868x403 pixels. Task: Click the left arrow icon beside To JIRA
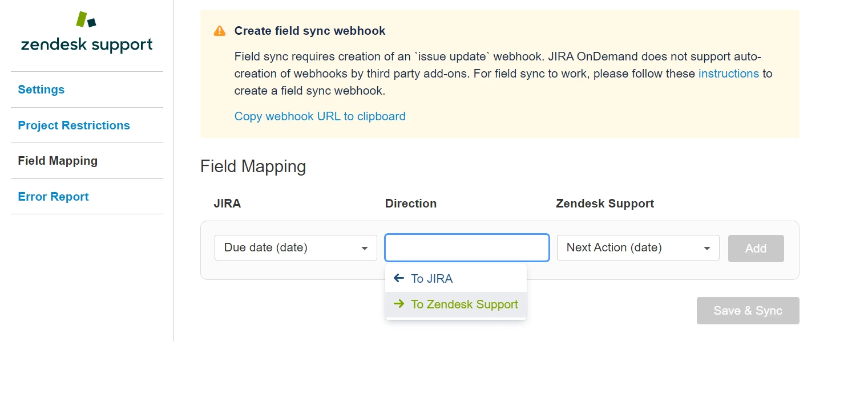coord(399,278)
